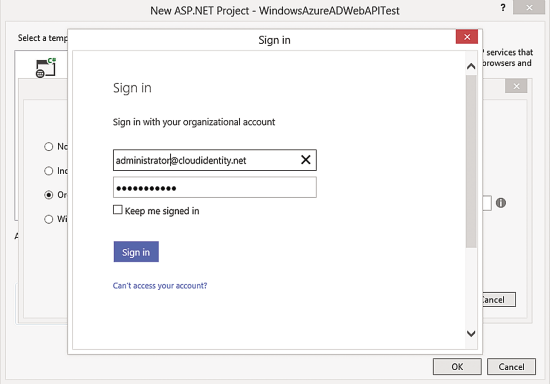
Task: Click the help question mark icon
Action: 503,7
